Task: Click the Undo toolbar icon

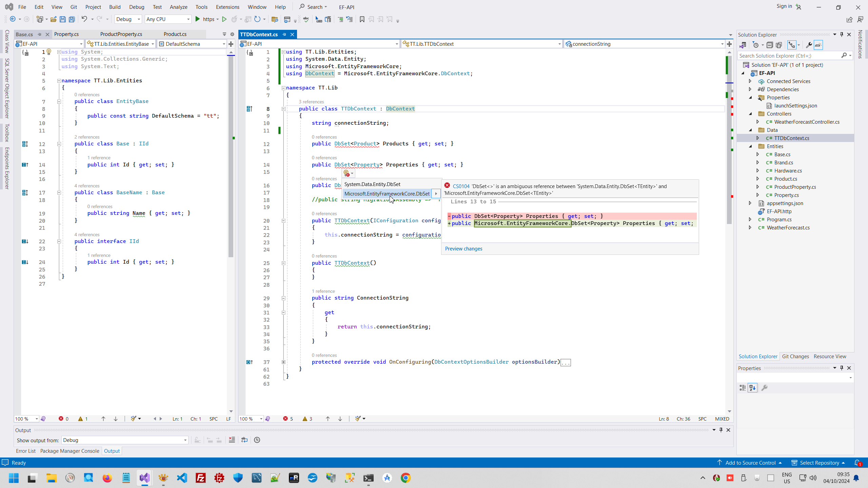Action: [84, 19]
